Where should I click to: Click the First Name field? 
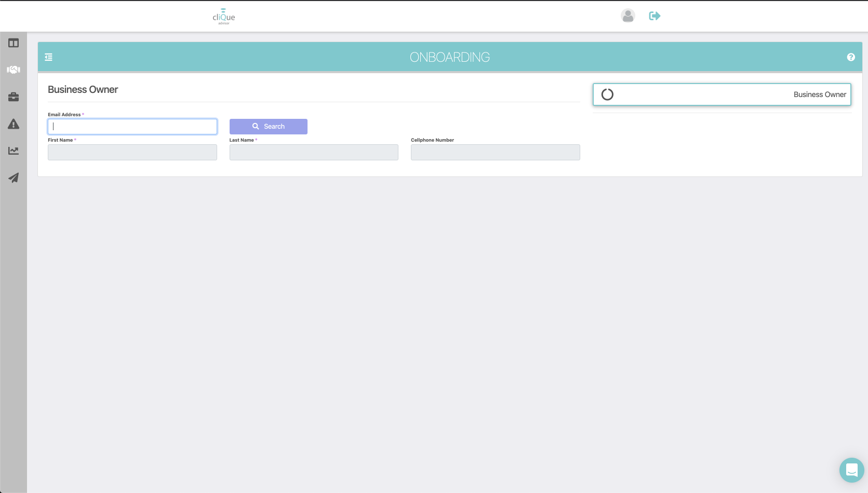[132, 152]
